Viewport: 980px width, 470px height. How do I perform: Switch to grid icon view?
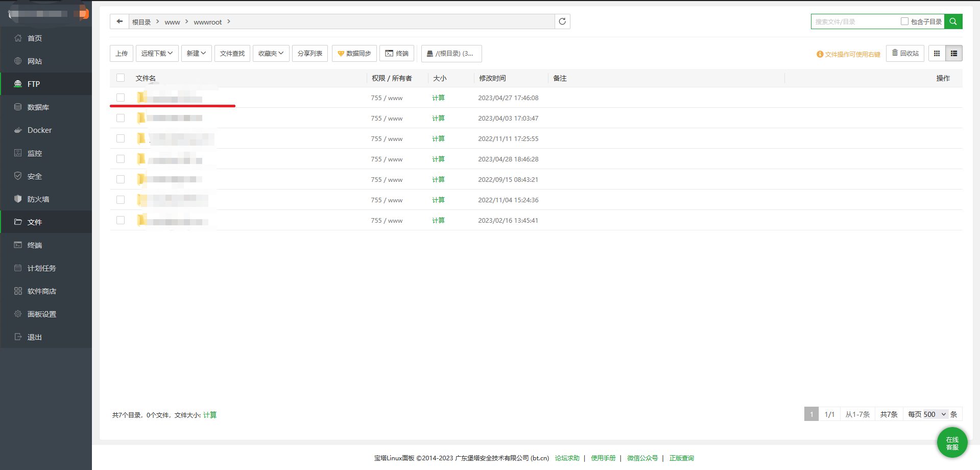point(937,54)
